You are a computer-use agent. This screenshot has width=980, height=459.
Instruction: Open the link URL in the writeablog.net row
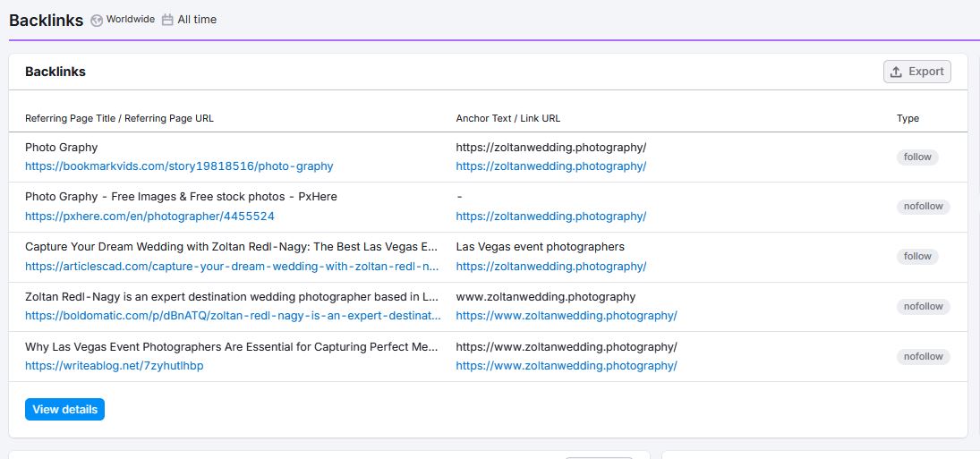coord(567,366)
